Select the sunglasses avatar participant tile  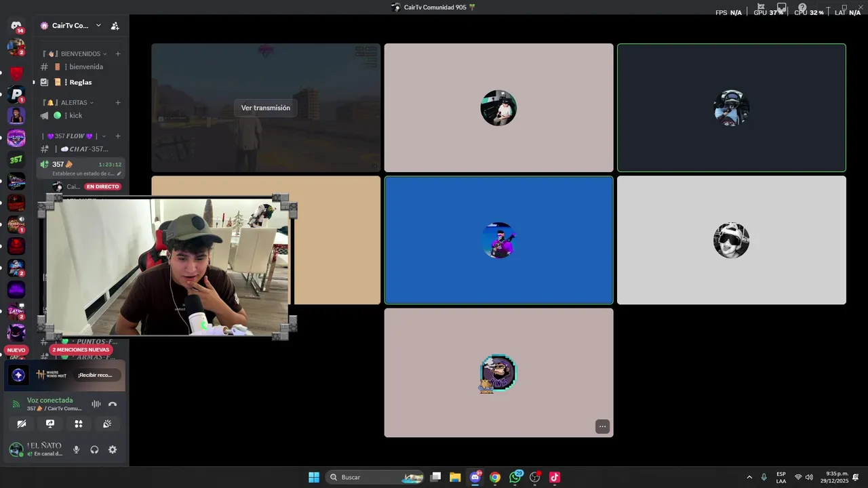point(731,240)
